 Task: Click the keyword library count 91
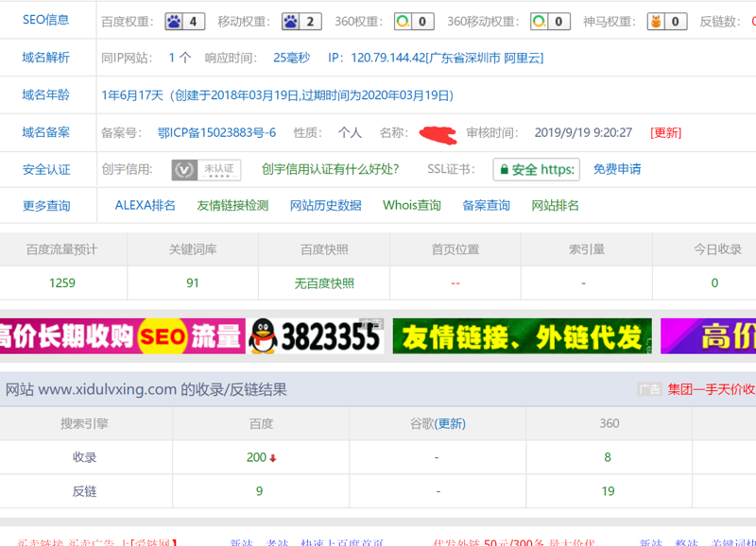pyautogui.click(x=193, y=282)
